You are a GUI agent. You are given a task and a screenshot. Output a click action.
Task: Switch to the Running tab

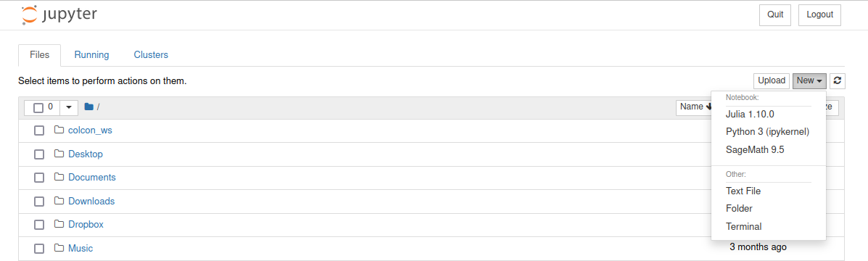coord(92,55)
